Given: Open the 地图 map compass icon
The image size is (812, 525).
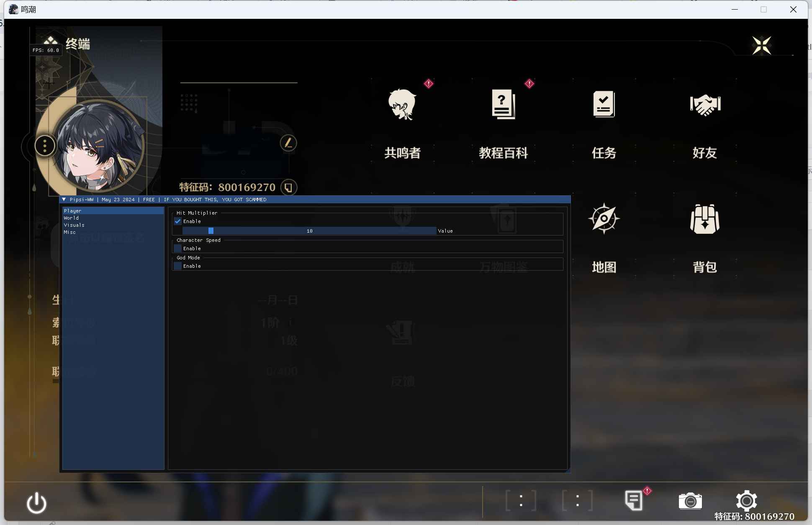Looking at the screenshot, I should click(604, 219).
